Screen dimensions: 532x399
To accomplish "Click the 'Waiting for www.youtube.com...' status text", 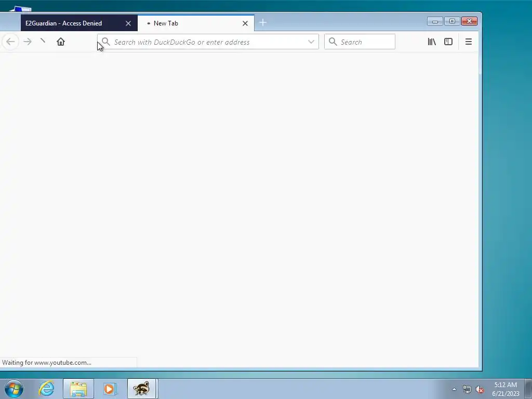I will click(x=47, y=362).
